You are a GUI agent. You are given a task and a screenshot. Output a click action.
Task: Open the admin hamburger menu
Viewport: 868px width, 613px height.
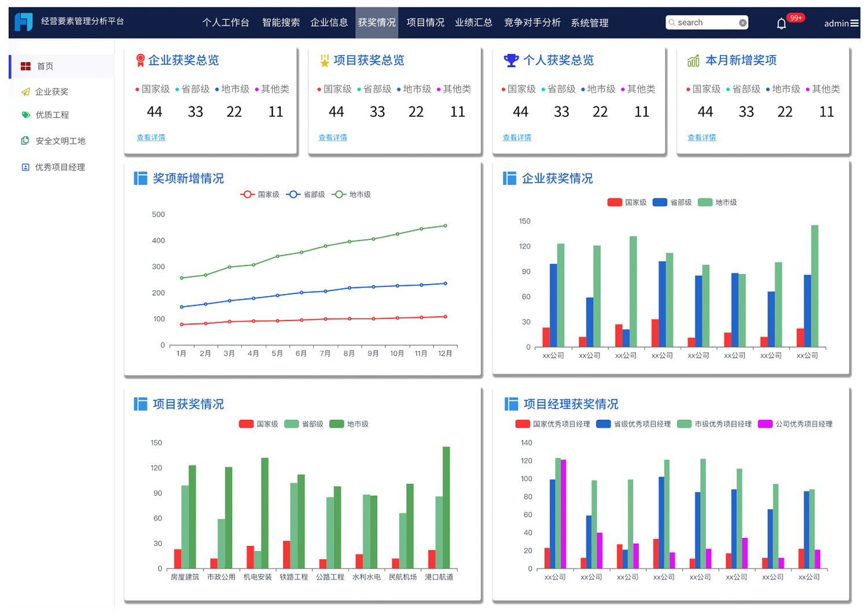pos(854,23)
